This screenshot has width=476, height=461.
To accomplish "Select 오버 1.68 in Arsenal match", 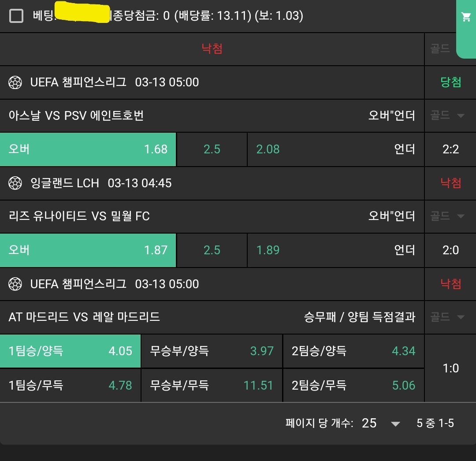I will [x=88, y=149].
